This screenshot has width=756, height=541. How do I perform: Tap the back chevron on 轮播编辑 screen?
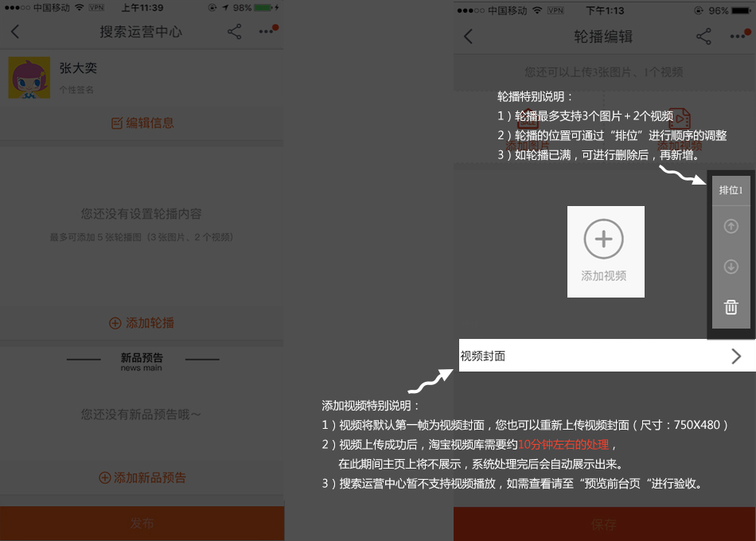[x=467, y=36]
